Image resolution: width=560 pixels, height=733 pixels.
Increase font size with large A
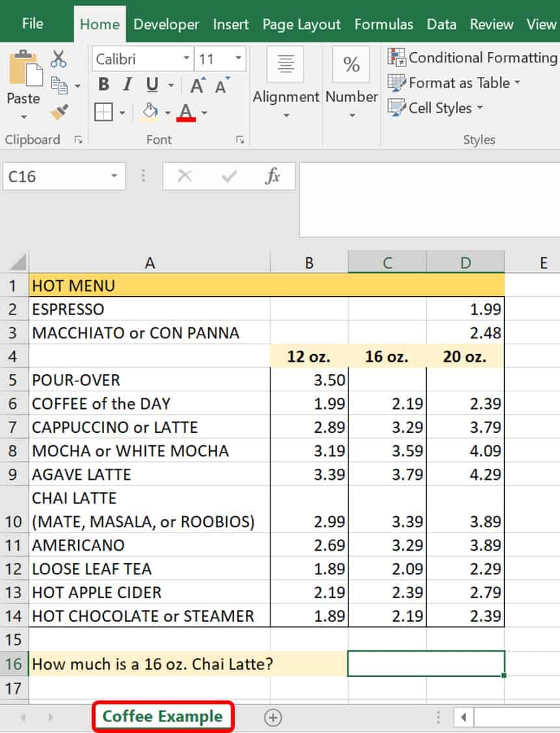pos(198,85)
